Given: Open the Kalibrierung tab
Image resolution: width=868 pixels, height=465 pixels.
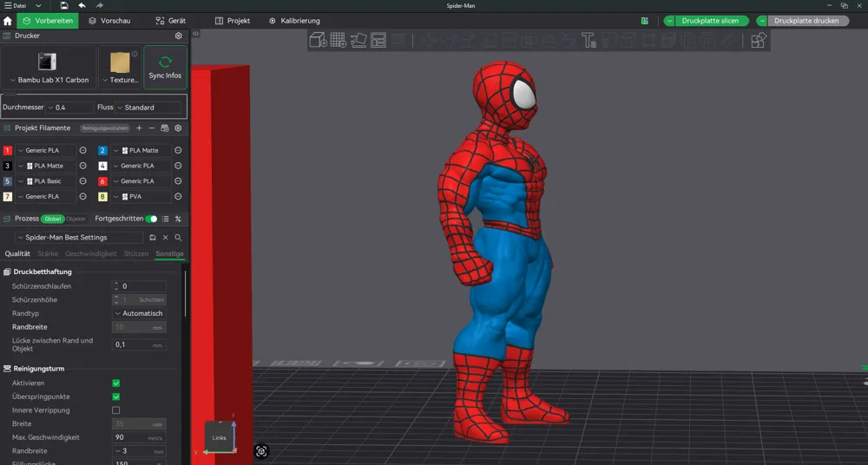Looking at the screenshot, I should pos(294,21).
